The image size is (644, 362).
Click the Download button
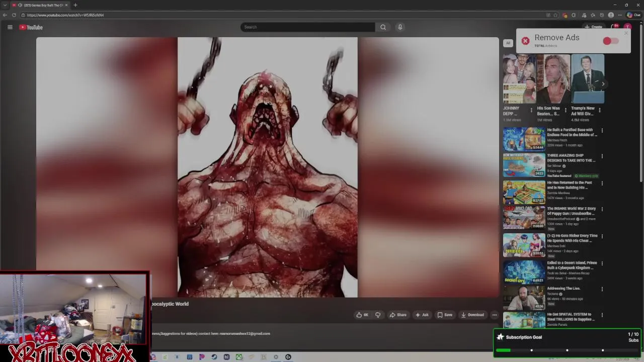pos(472,315)
